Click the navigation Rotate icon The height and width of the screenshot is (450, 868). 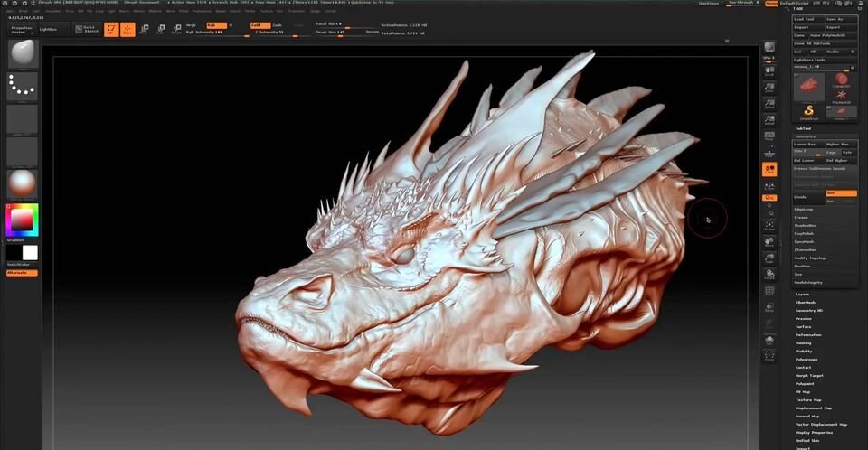coord(769,275)
